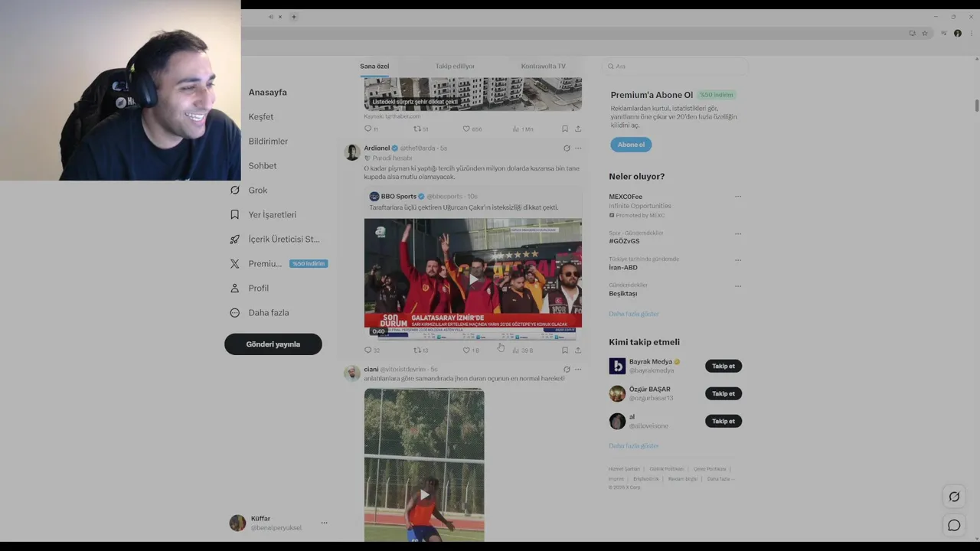Show more follow suggestions Daha fazla göster

coord(634,445)
